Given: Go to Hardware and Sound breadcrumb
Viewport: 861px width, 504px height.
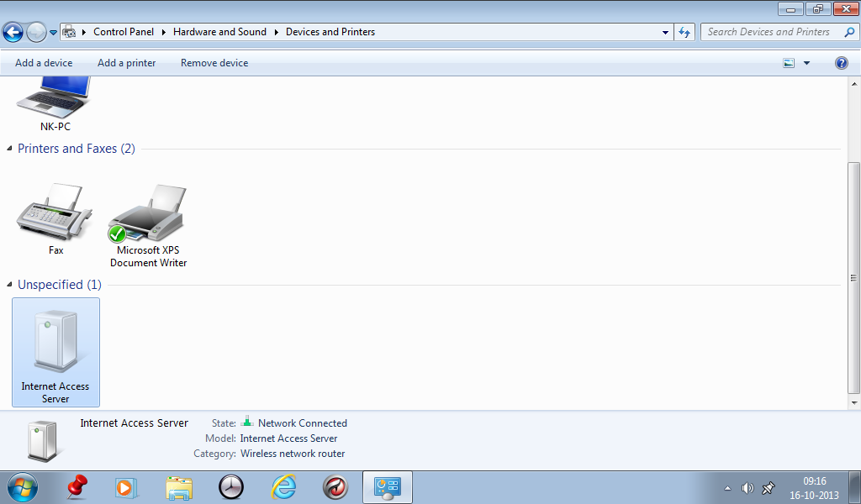Looking at the screenshot, I should (219, 32).
